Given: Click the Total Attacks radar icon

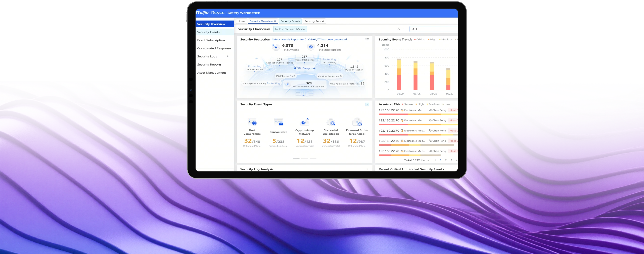Looking at the screenshot, I should [x=276, y=47].
